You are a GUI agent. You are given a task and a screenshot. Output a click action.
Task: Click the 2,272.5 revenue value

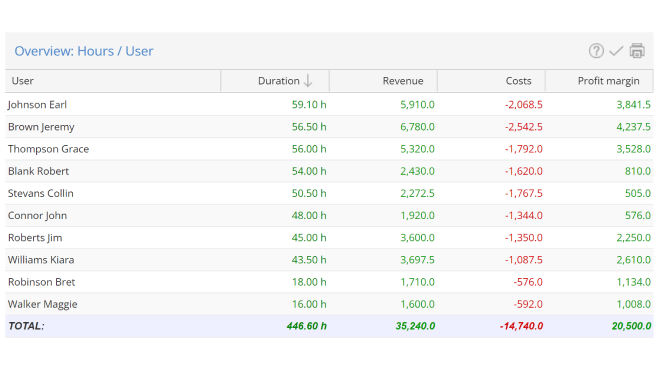[417, 193]
